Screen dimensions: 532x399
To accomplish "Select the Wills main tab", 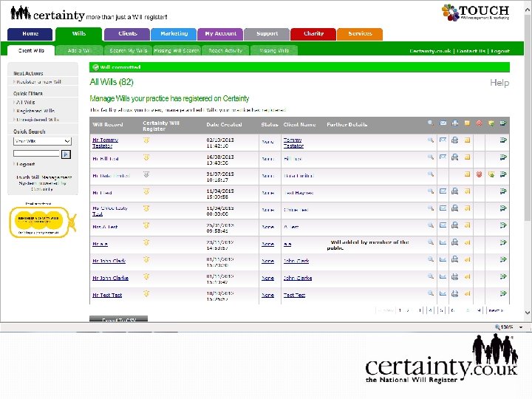I will click(x=79, y=34).
